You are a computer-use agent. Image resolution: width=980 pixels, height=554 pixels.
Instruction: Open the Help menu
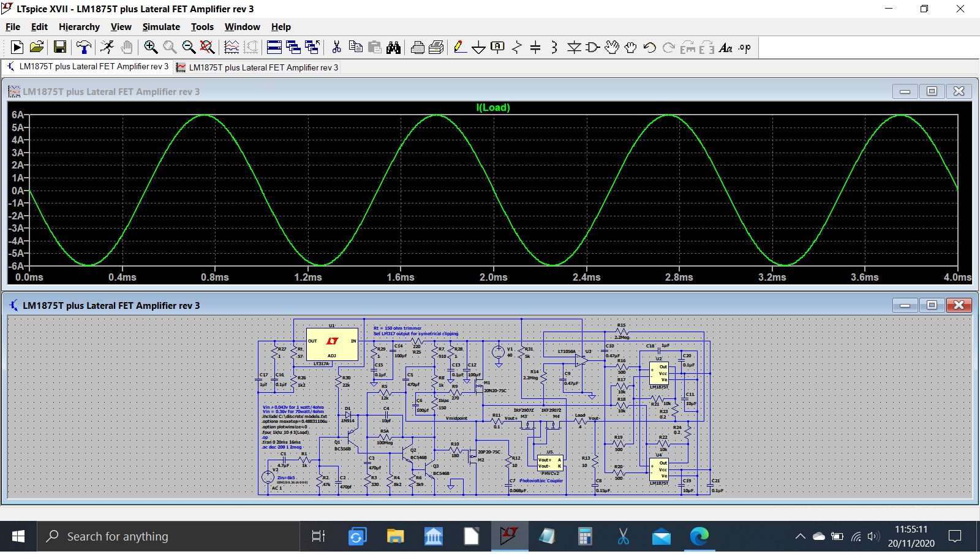click(x=281, y=27)
